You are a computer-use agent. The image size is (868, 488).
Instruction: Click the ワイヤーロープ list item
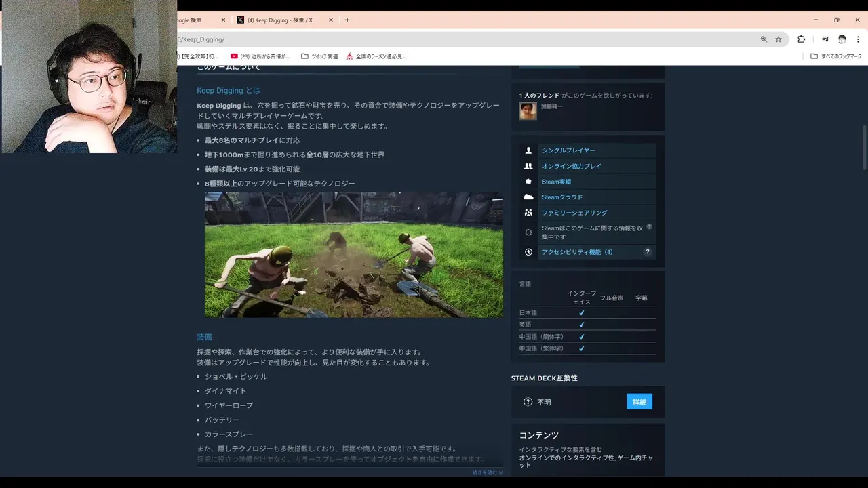[229, 405]
